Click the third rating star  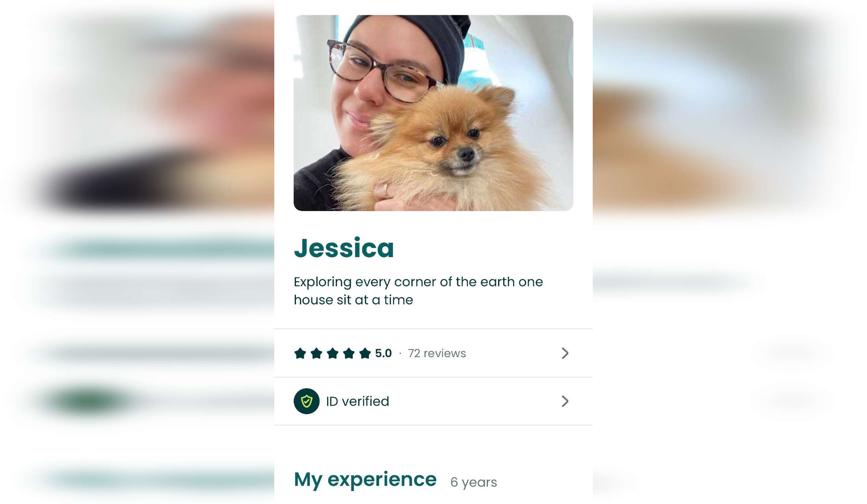point(333,353)
